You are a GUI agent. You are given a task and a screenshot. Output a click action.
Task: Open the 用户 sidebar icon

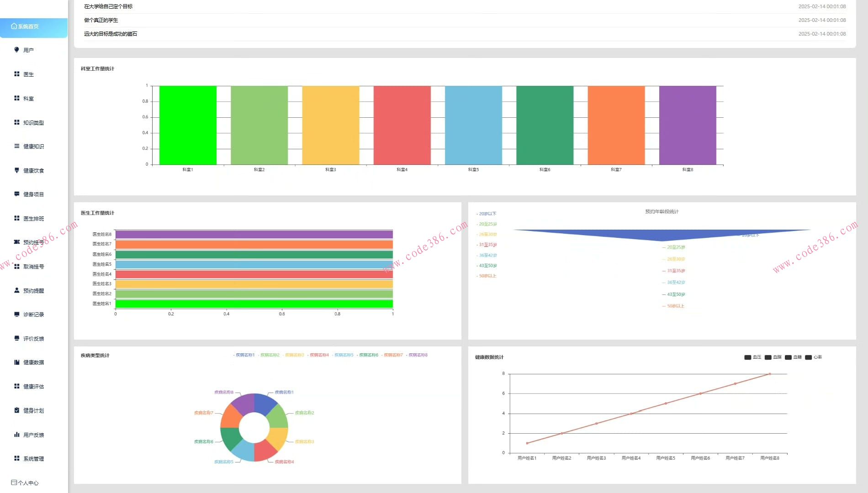pyautogui.click(x=17, y=50)
